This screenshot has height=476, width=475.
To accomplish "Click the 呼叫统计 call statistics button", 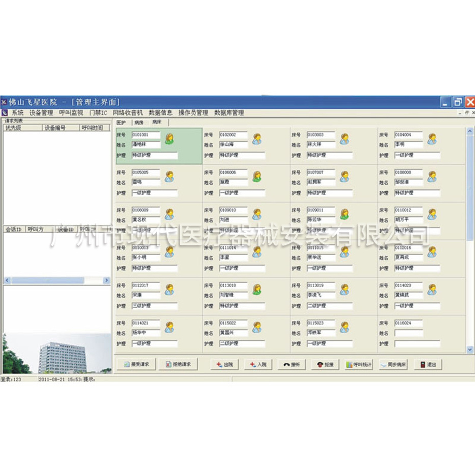I will click(359, 365).
